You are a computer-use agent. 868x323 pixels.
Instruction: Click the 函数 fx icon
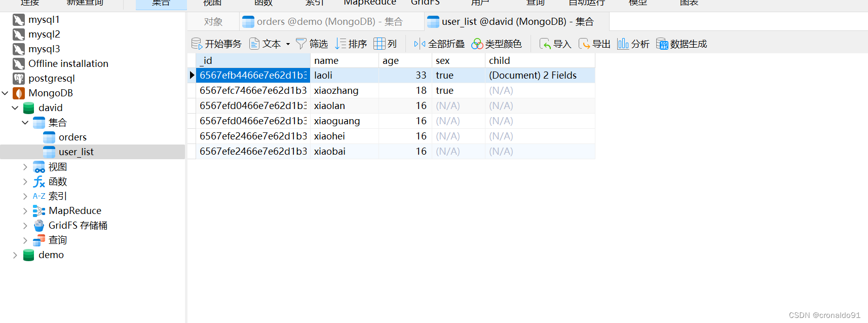pos(39,182)
